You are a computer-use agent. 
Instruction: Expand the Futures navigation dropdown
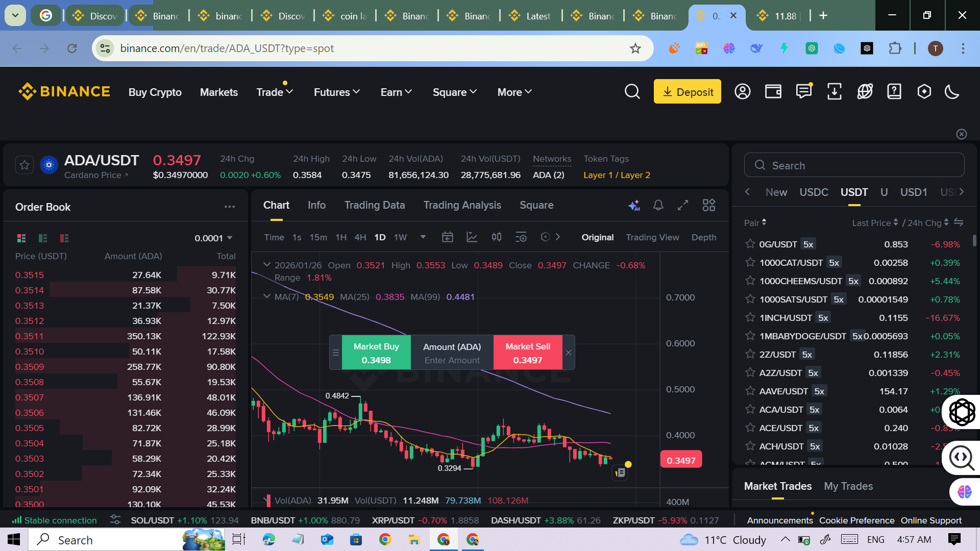tap(337, 92)
